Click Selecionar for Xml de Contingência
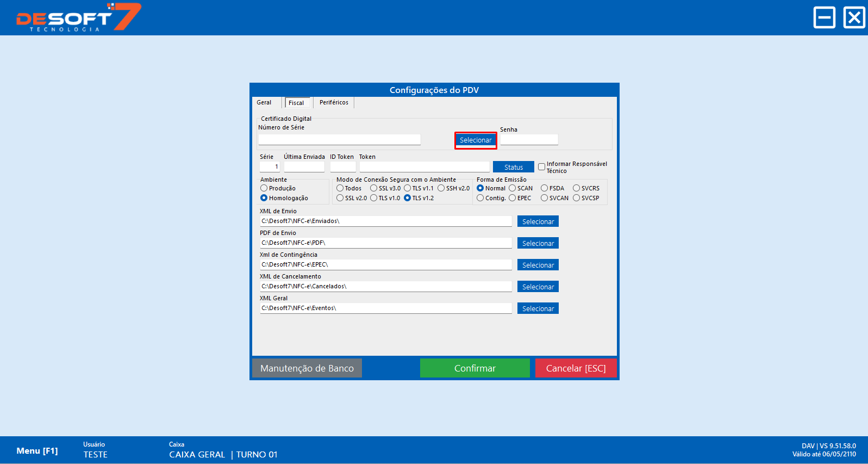Image resolution: width=868 pixels, height=464 pixels. coord(538,265)
